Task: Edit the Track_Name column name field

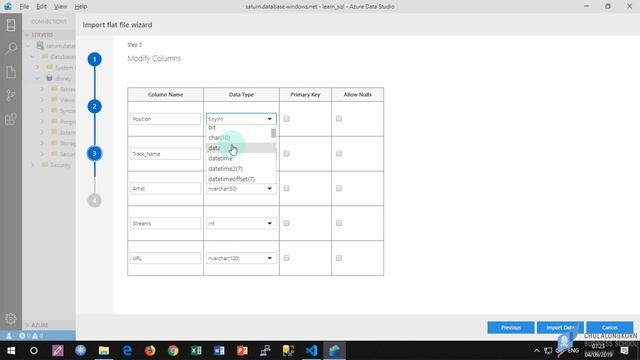Action: click(x=165, y=153)
